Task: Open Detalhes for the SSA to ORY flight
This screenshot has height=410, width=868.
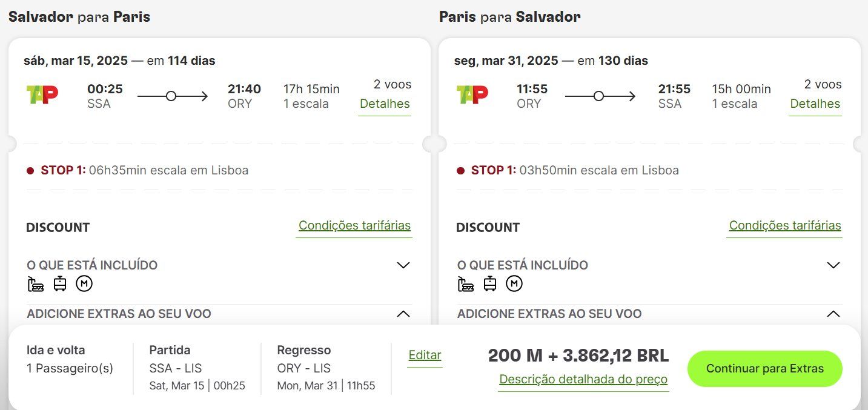Action: point(385,104)
